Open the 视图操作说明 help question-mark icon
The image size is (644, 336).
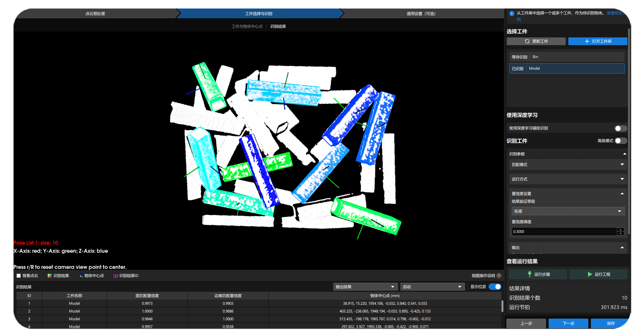coord(499,276)
